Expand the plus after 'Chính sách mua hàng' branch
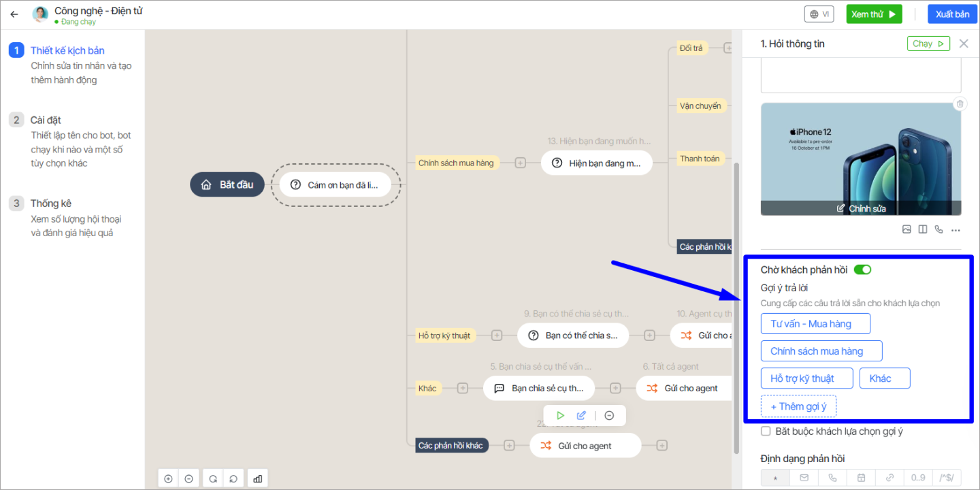 (x=520, y=163)
